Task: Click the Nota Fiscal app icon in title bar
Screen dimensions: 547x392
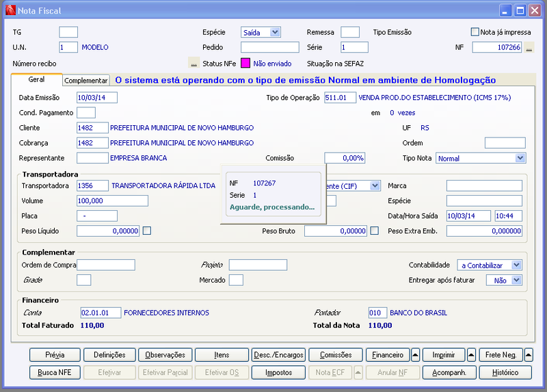Action: click(x=10, y=10)
